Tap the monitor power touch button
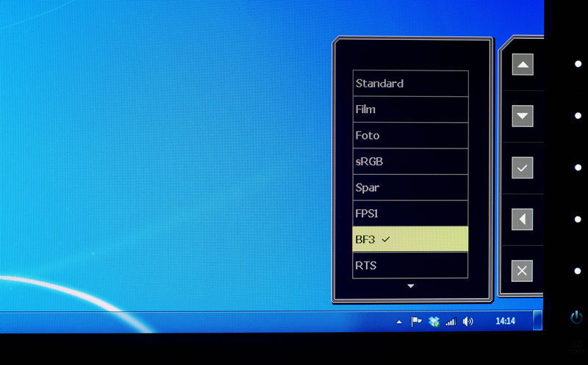This screenshot has height=365, width=588. (x=576, y=317)
